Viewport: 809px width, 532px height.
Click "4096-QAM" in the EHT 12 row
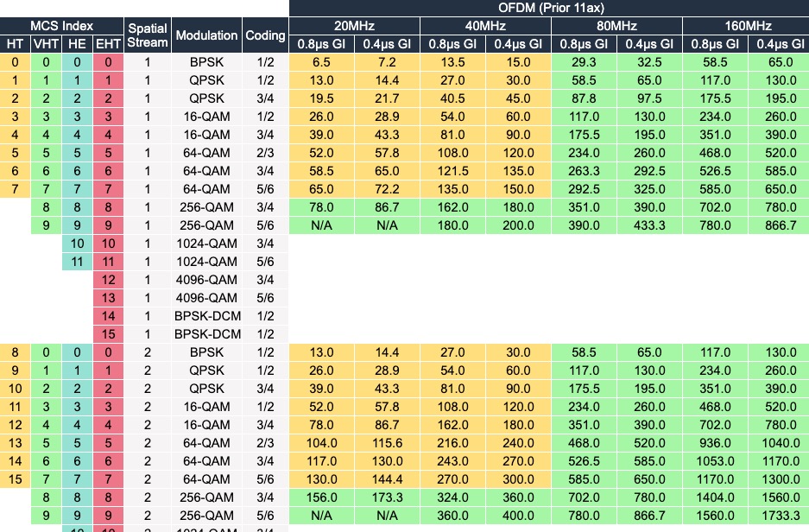(x=206, y=280)
